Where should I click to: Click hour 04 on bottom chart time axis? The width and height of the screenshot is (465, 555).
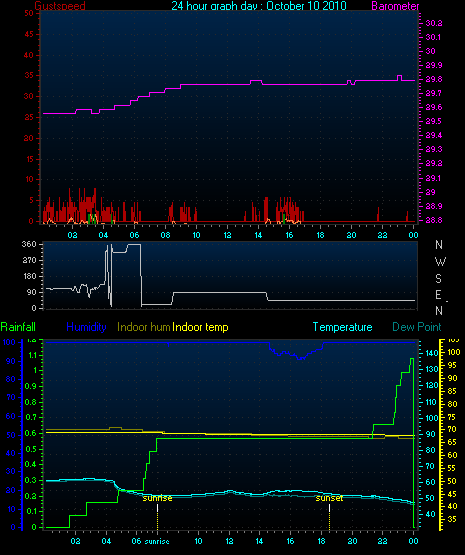[x=106, y=541]
